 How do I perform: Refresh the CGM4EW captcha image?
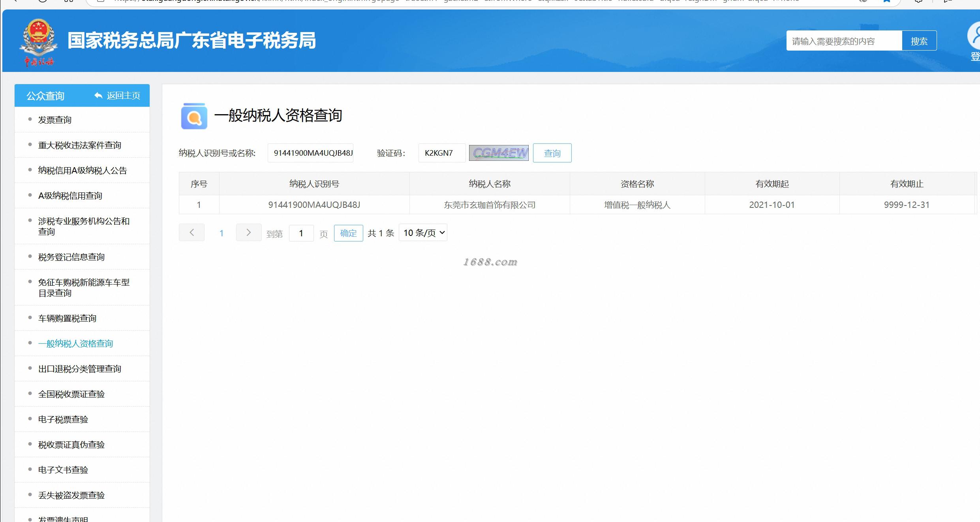point(499,153)
